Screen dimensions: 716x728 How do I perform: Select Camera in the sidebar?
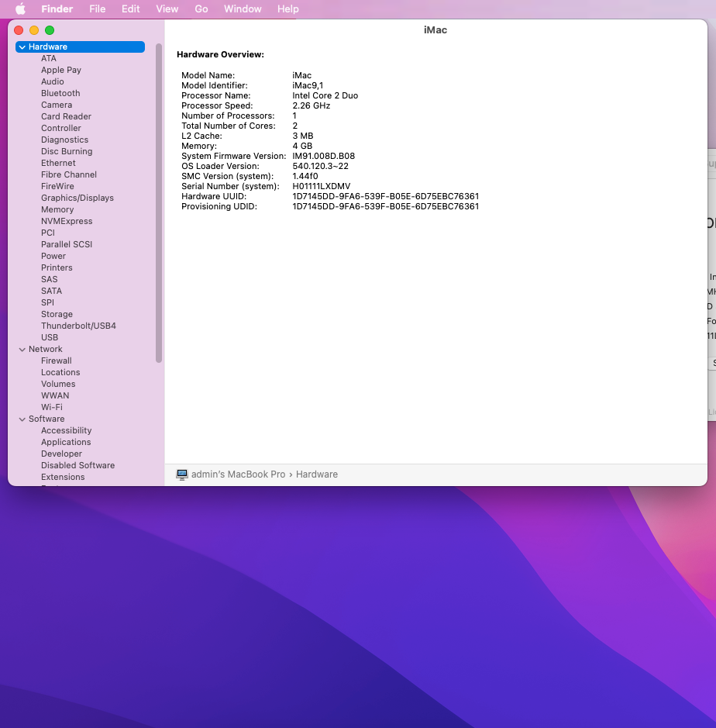pyautogui.click(x=57, y=105)
